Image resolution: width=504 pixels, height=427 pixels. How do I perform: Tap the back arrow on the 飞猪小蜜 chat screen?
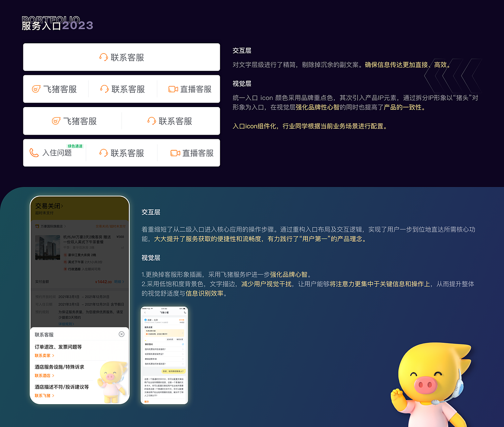pos(145,312)
